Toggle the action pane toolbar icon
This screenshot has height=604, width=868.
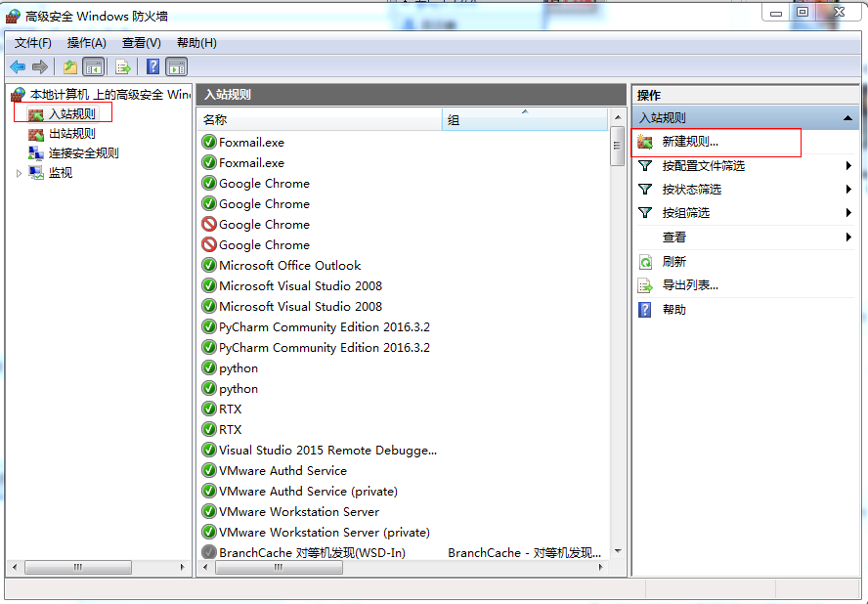177,67
